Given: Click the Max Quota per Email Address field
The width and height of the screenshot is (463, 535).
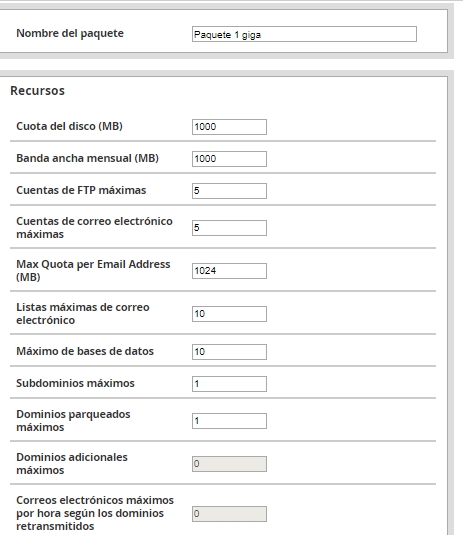Looking at the screenshot, I should [229, 271].
